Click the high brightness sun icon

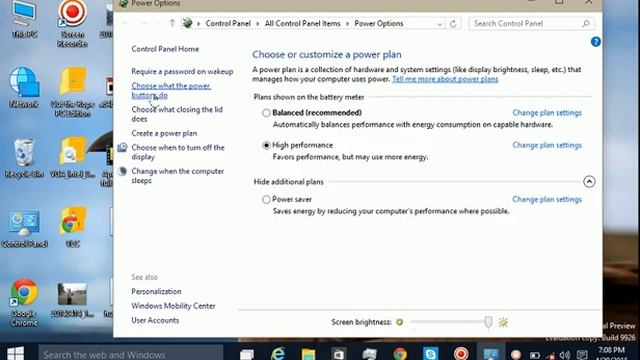pyautogui.click(x=503, y=322)
